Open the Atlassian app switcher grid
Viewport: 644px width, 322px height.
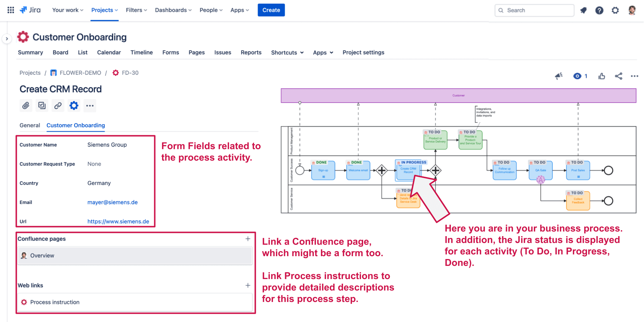pos(10,10)
